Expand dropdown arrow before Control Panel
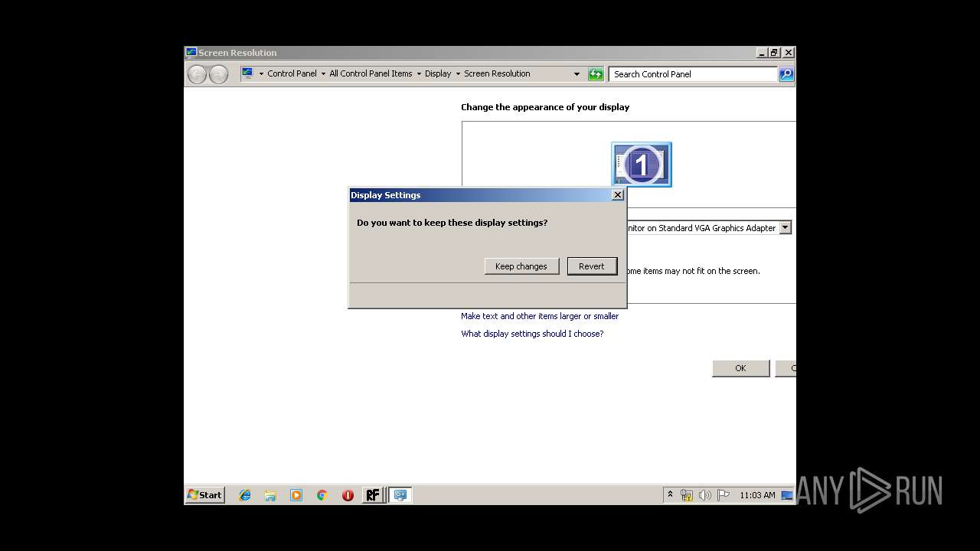 coord(261,74)
